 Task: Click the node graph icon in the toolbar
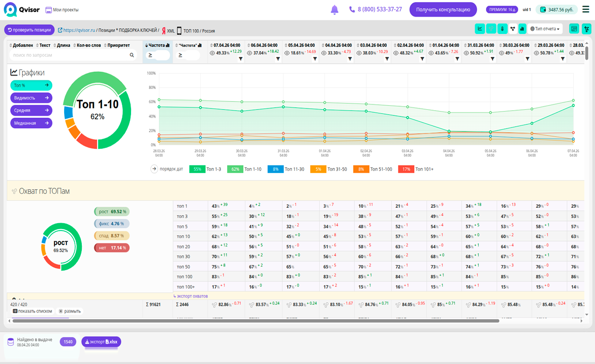tap(512, 29)
